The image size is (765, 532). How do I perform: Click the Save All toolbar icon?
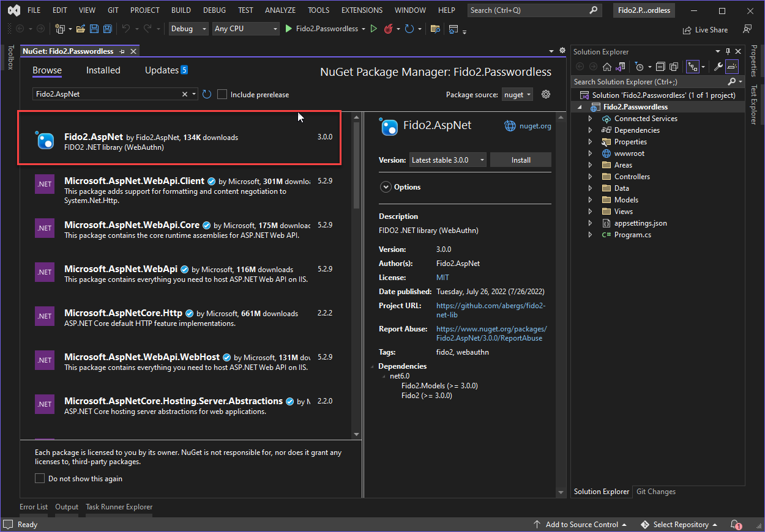click(x=108, y=29)
